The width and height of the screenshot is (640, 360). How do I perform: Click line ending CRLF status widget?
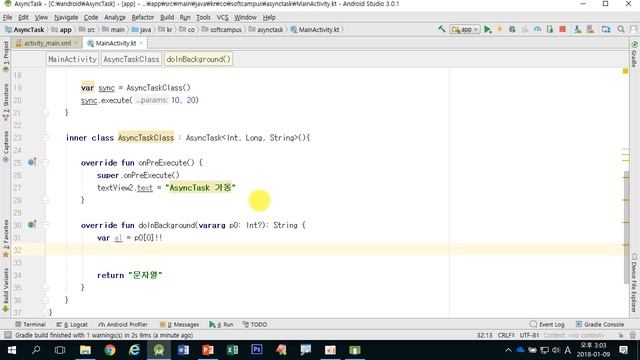(506, 335)
